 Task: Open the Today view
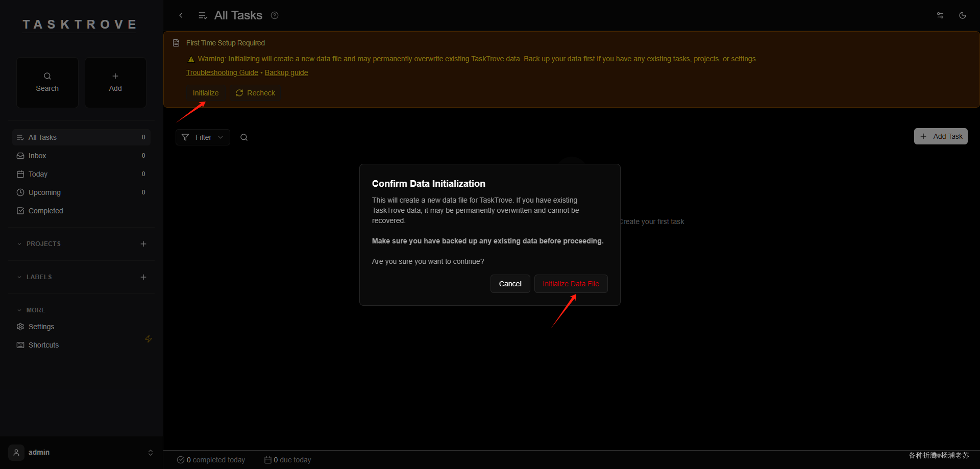81,174
